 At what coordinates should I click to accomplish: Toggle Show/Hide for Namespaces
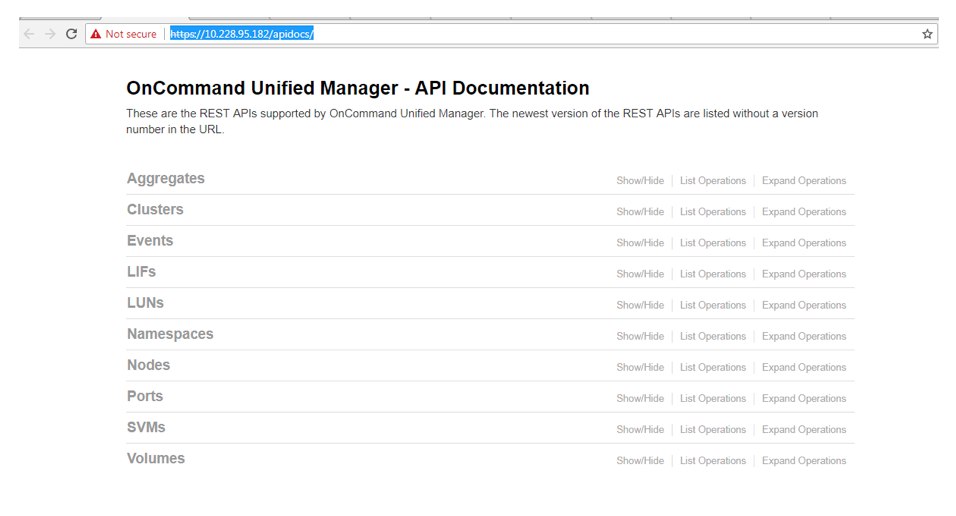point(640,336)
